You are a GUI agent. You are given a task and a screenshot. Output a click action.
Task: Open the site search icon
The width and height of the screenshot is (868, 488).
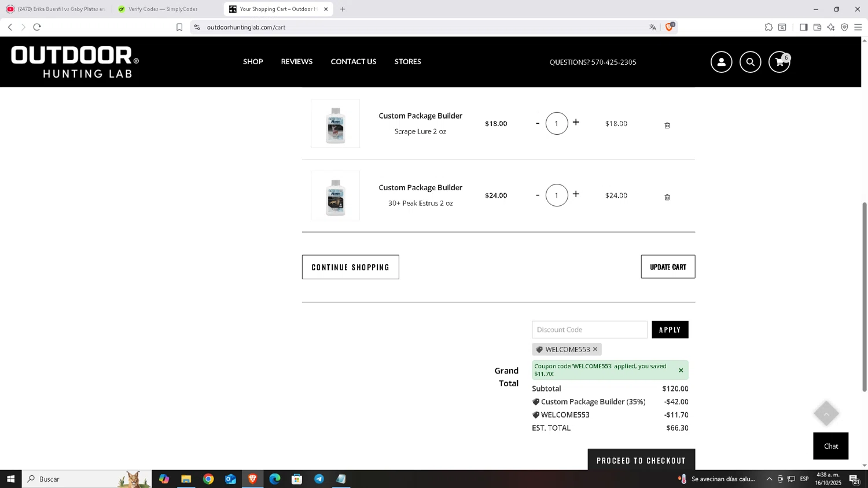coord(750,62)
